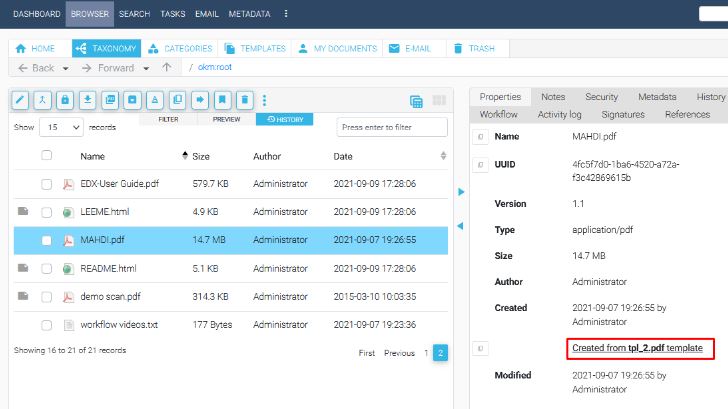This screenshot has width=728, height=409.
Task: Click the up-arrow parent folder icon
Action: point(167,67)
